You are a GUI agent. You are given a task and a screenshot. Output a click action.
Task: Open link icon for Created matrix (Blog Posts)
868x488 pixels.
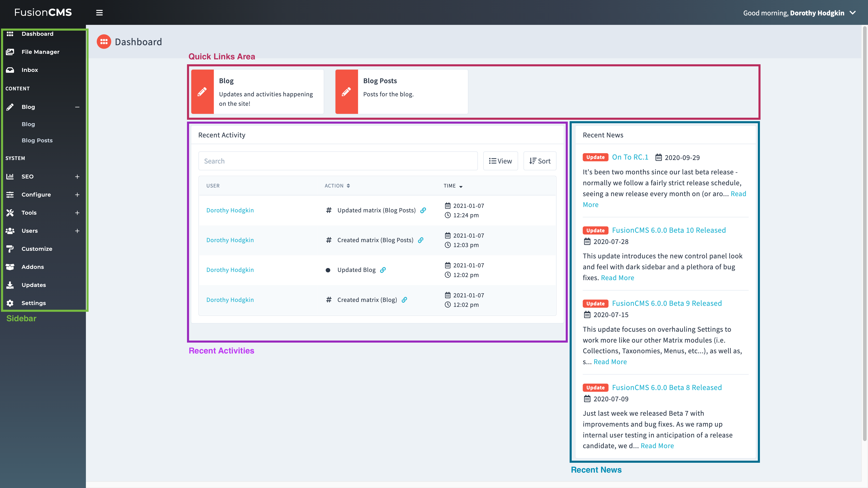[x=420, y=240]
